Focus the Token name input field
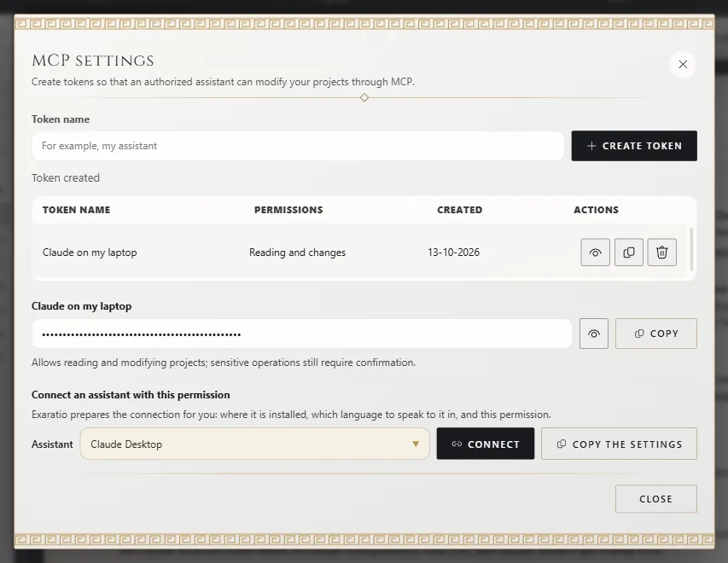728x563 pixels. pyautogui.click(x=298, y=146)
